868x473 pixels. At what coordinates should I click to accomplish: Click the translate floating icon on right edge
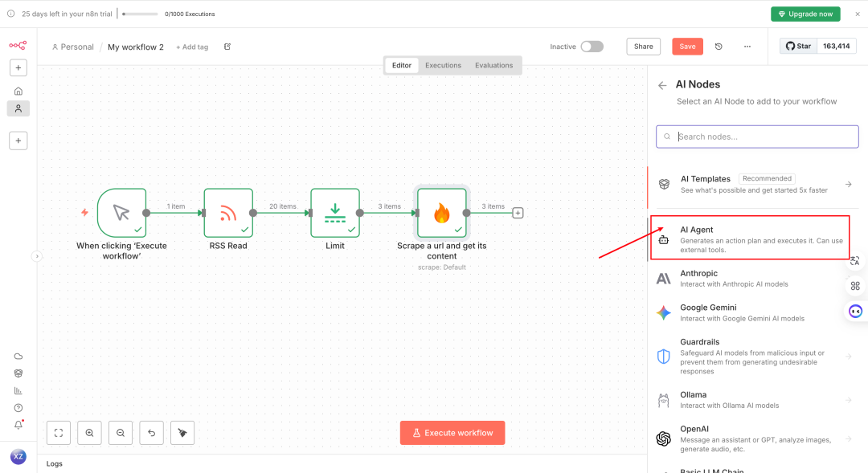pos(855,260)
